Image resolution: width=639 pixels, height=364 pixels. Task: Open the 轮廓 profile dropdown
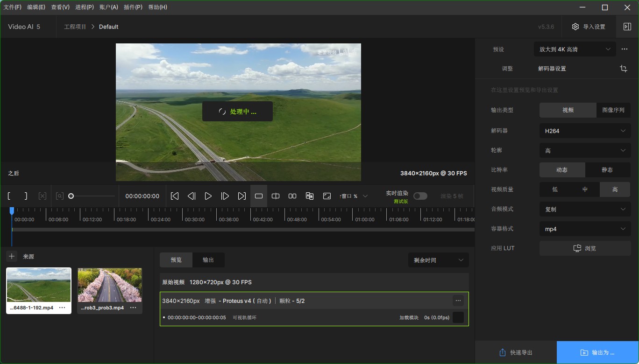click(x=585, y=150)
